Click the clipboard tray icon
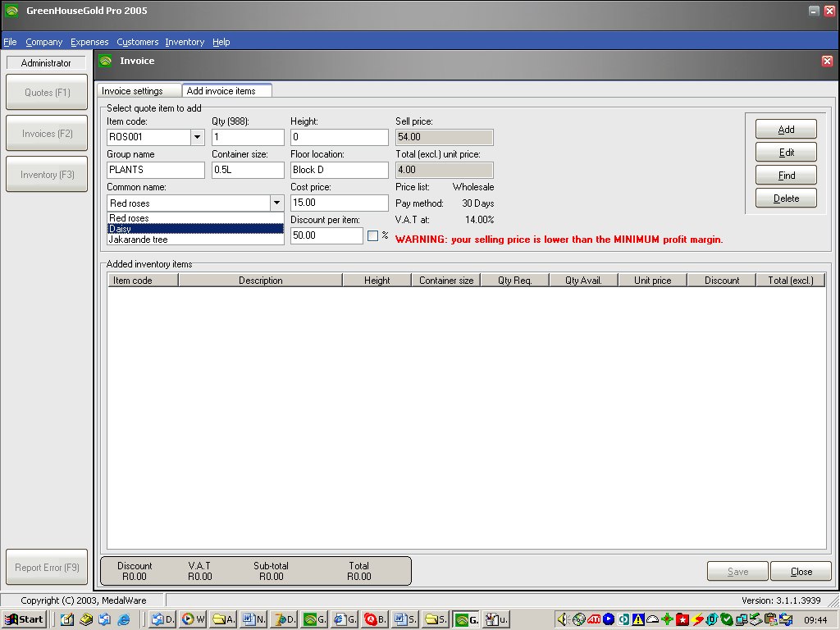Image resolution: width=840 pixels, height=630 pixels. click(770, 619)
